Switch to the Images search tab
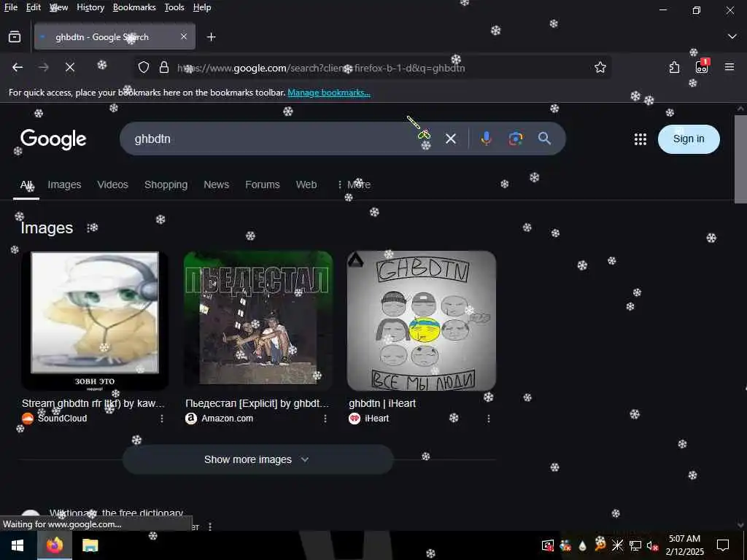747x560 pixels. pos(64,184)
